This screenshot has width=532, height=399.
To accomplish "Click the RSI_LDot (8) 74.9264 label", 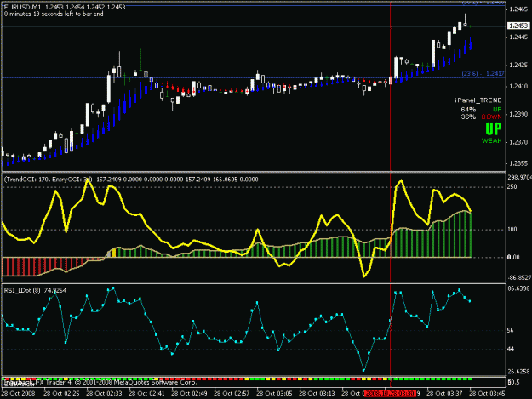I will coord(35,290).
